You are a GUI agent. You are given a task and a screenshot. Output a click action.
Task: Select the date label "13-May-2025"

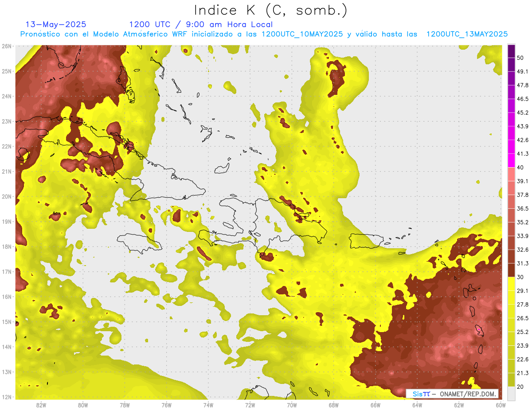(x=56, y=24)
